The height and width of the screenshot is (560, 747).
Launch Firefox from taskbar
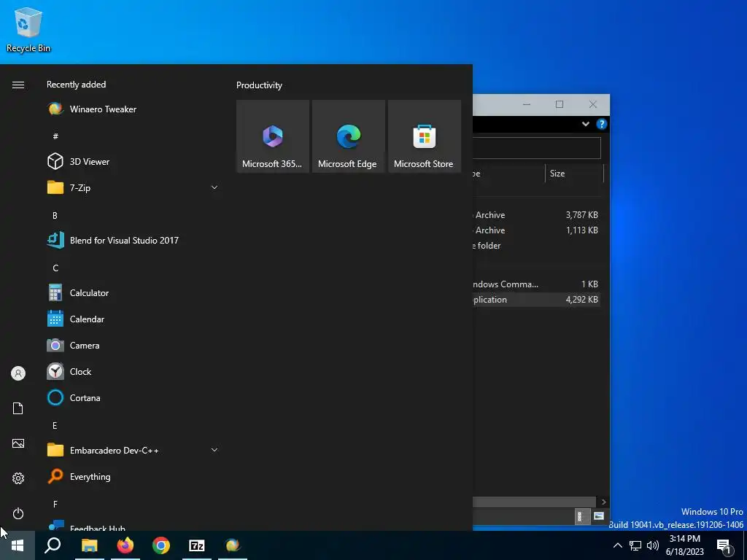[x=125, y=545]
